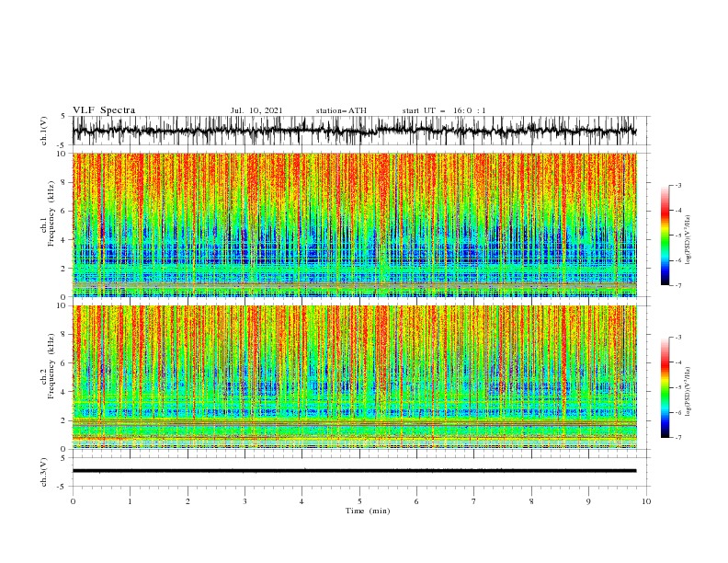Select the "start UT = 16:0 :1" text
728x563 pixels.
point(444,110)
